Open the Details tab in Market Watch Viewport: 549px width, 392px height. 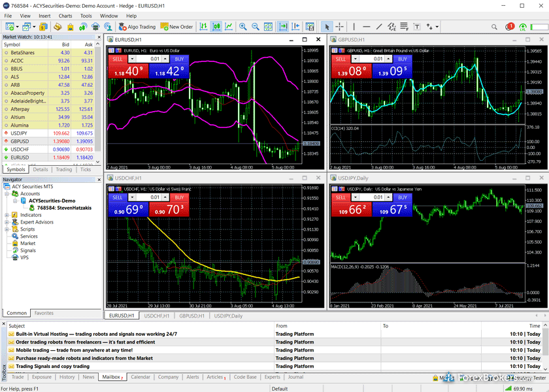(x=41, y=169)
